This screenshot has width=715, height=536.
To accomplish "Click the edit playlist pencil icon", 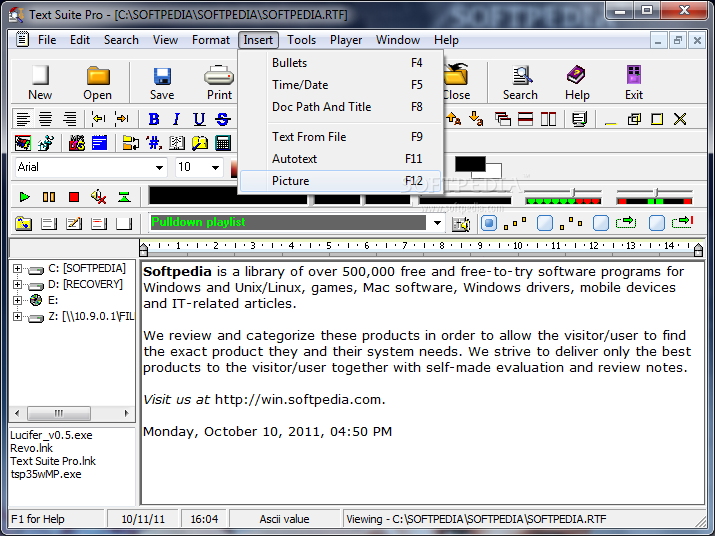I will click(74, 224).
